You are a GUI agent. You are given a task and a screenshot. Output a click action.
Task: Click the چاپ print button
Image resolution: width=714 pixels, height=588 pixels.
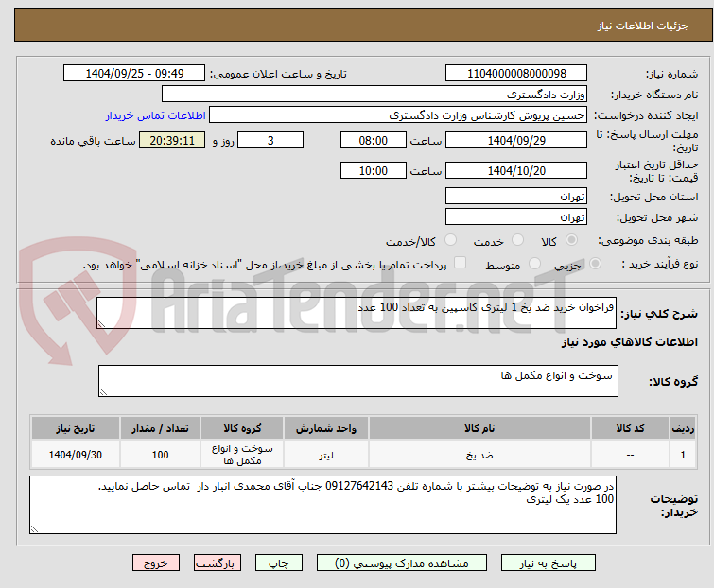tap(279, 563)
